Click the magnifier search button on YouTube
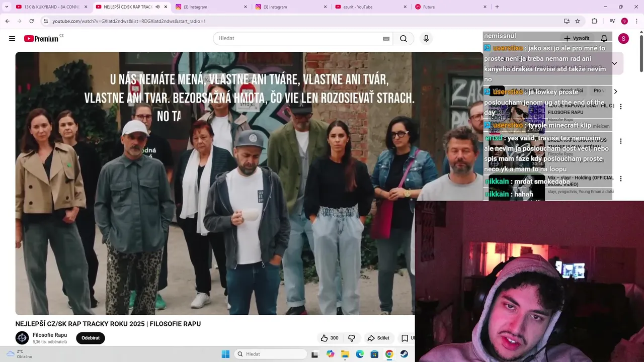This screenshot has height=362, width=644. (404, 39)
